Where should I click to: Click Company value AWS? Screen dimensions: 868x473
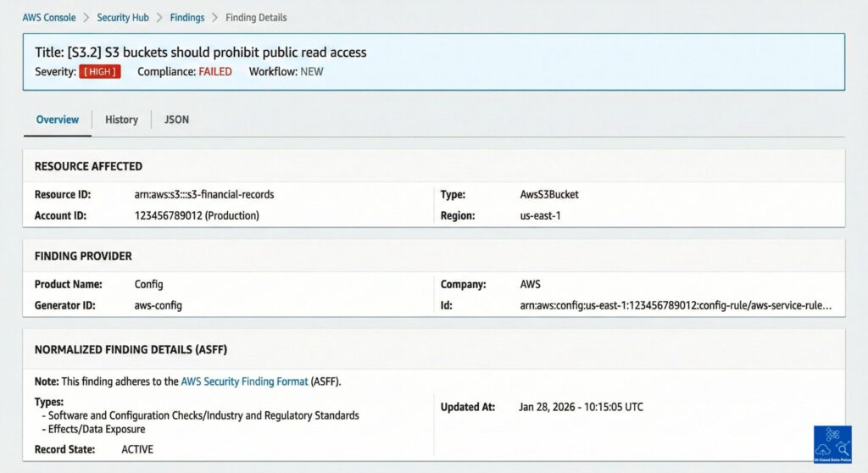(x=531, y=284)
